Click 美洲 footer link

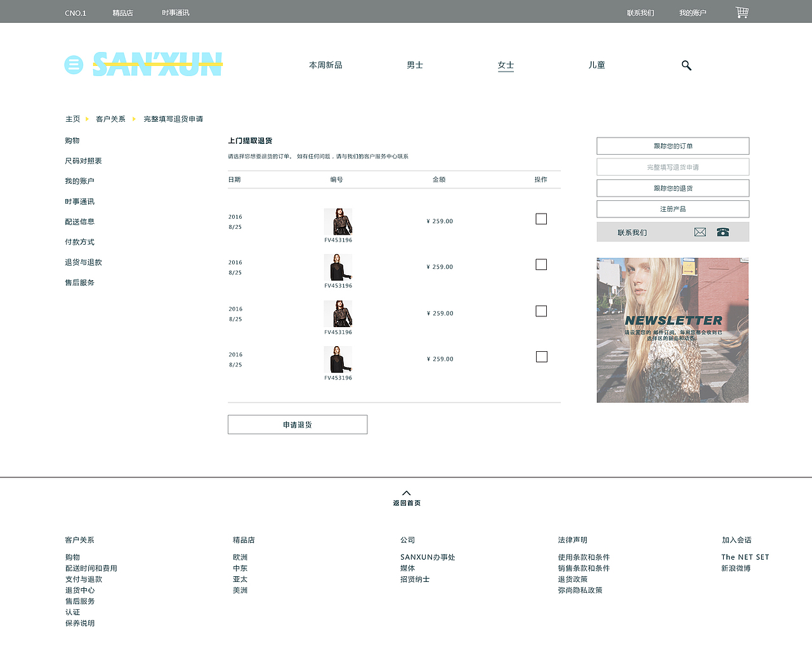(240, 590)
